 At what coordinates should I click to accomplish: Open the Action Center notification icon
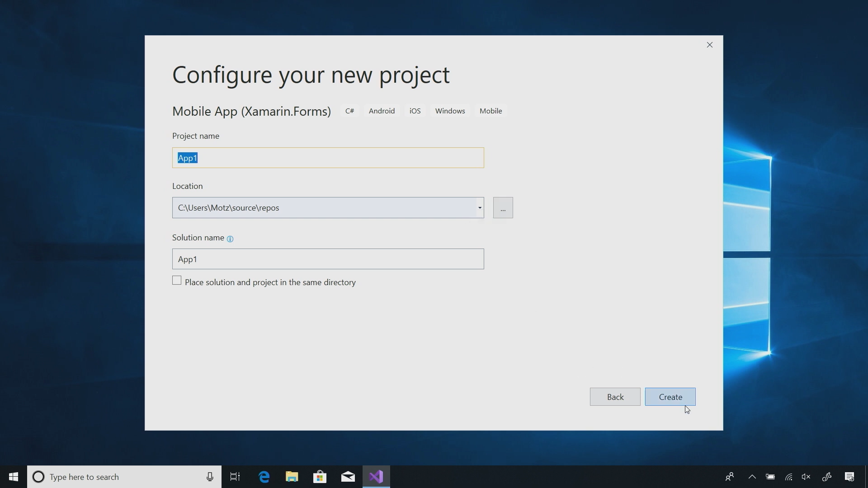[x=849, y=477]
